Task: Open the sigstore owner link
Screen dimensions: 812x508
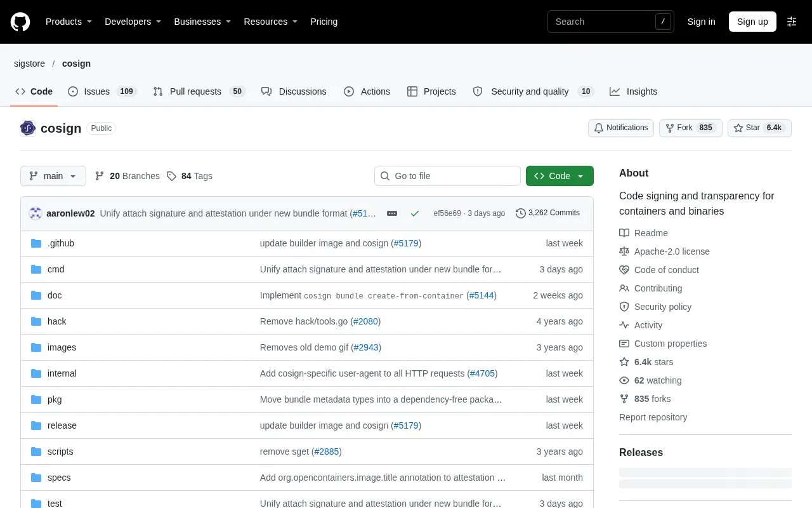Action: click(29, 63)
